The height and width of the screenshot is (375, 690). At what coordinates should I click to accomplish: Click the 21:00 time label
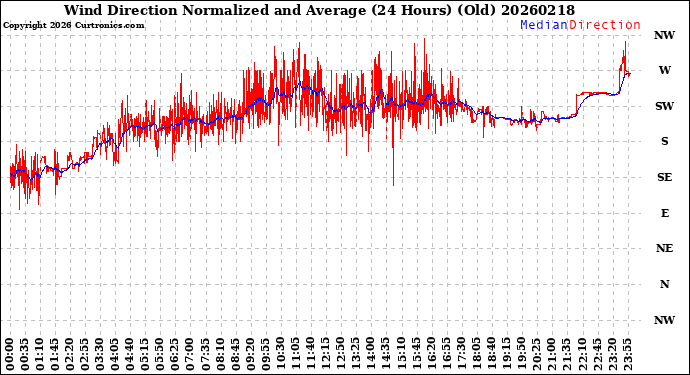[551, 355]
